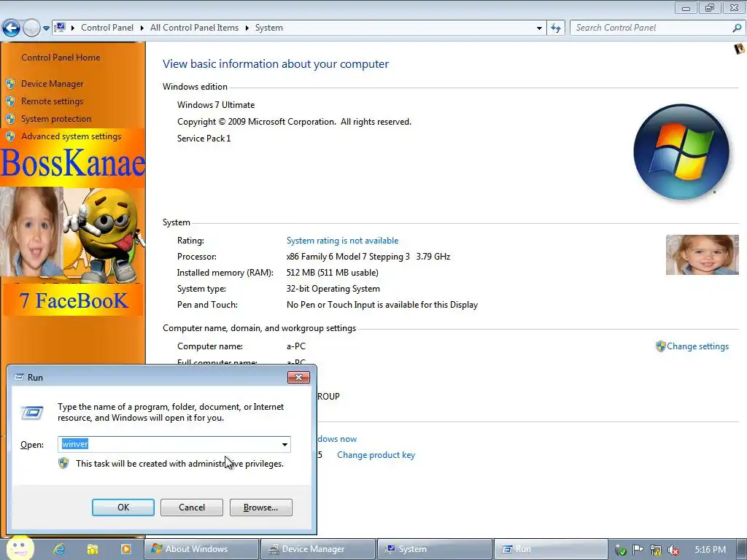The image size is (747, 560).
Task: Switch to System taskbar button
Action: (x=435, y=549)
